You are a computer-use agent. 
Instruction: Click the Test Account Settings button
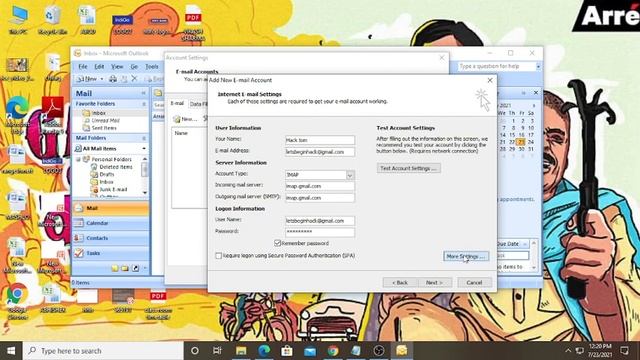409,168
